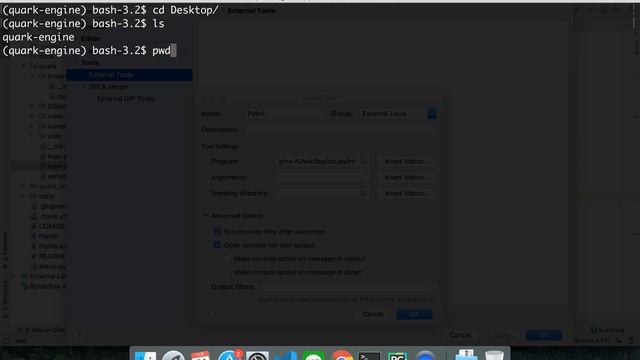The height and width of the screenshot is (360, 640).
Task: Enable Make console active on stdout message
Action: click(227, 259)
